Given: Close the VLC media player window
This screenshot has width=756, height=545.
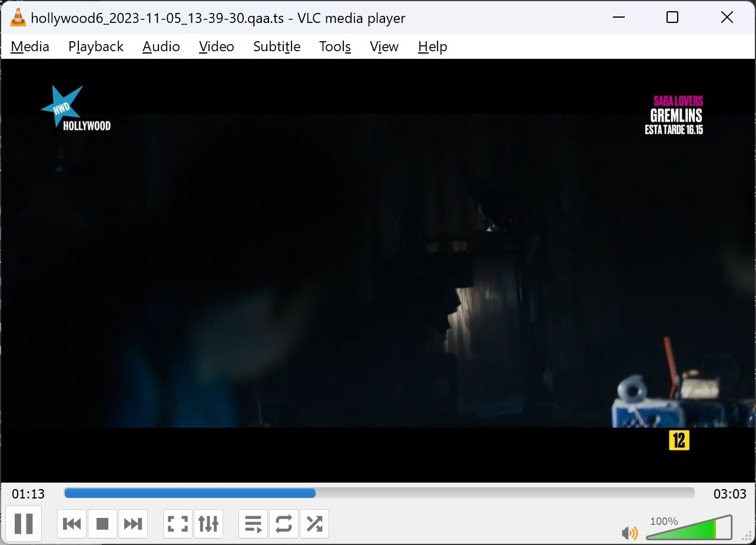Looking at the screenshot, I should point(727,18).
